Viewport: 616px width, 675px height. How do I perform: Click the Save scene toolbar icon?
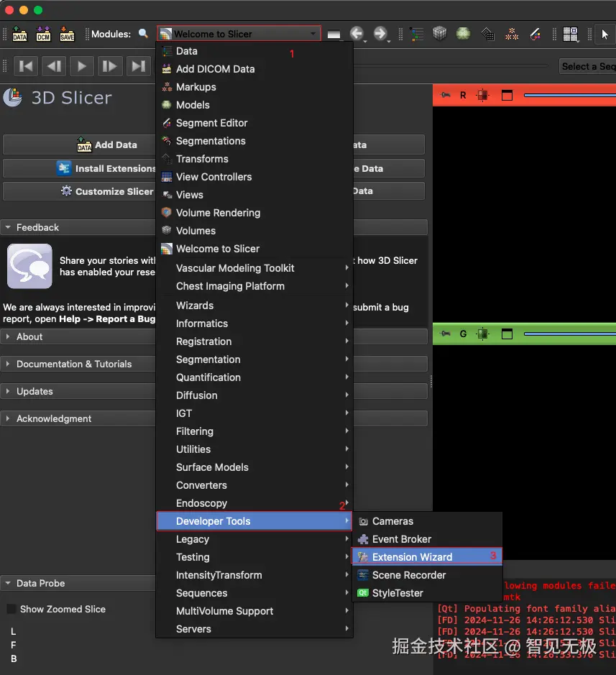67,34
